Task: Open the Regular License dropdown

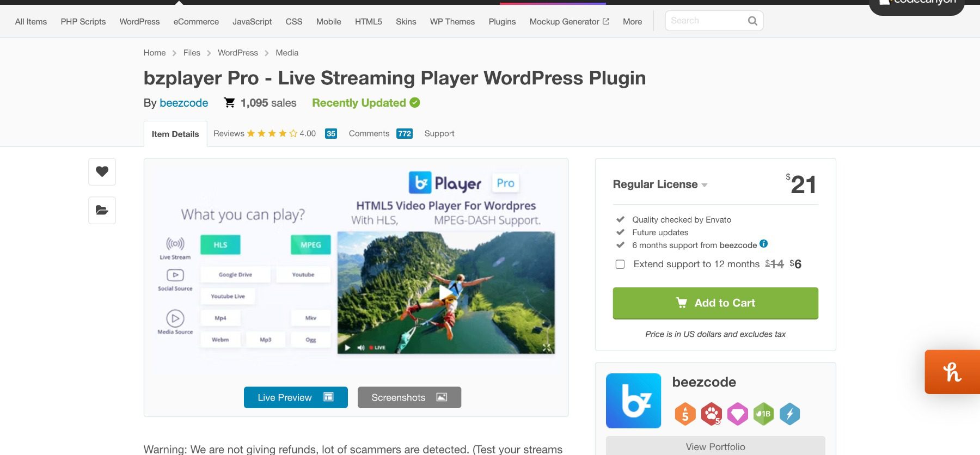Action: pos(660,185)
